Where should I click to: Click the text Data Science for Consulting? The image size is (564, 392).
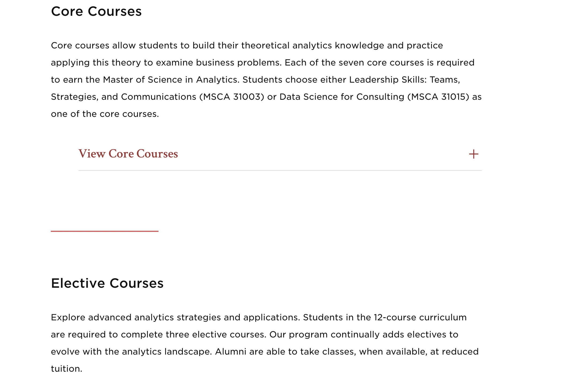point(342,97)
